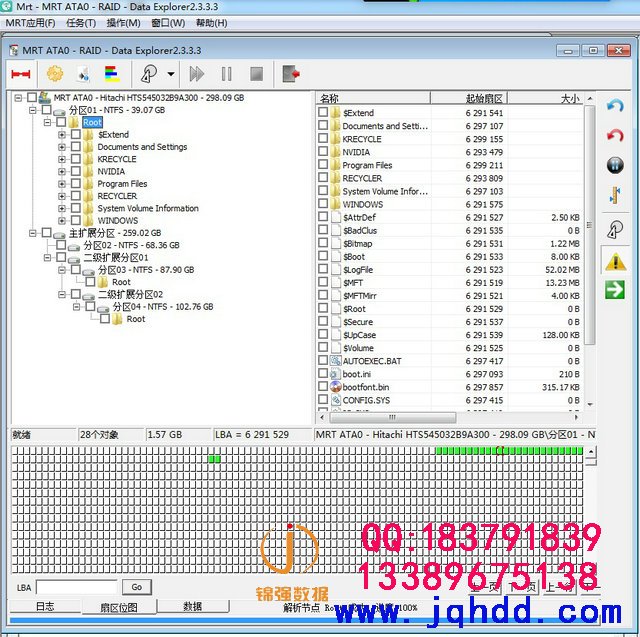Click the CONFIG.SYS file icon
Viewport: 640px width, 637px height.
pyautogui.click(x=336, y=400)
